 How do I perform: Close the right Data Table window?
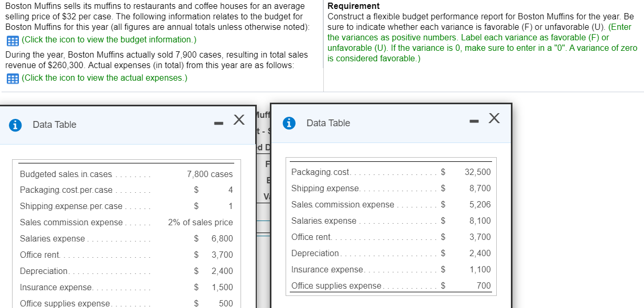(x=494, y=118)
